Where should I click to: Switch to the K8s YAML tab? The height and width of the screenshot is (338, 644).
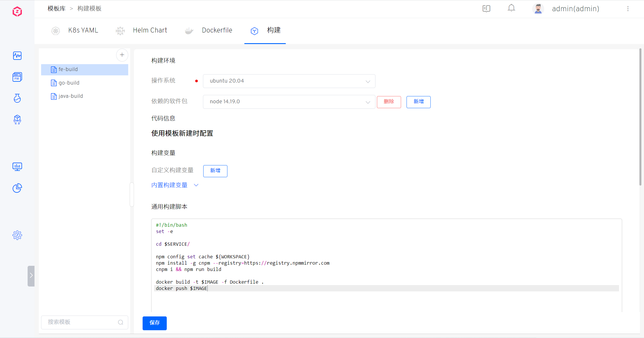[x=83, y=30]
